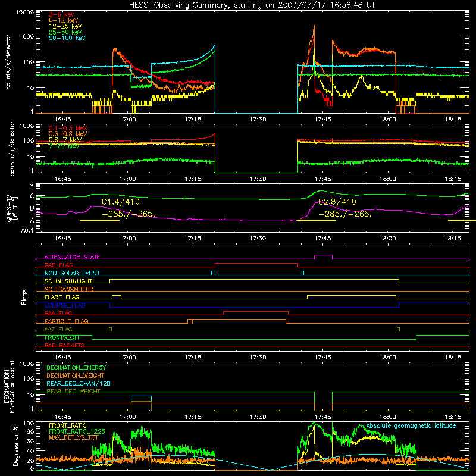Select the FRONT_RATIO legend label
The width and height of the screenshot is (476, 476).
[x=68, y=425]
